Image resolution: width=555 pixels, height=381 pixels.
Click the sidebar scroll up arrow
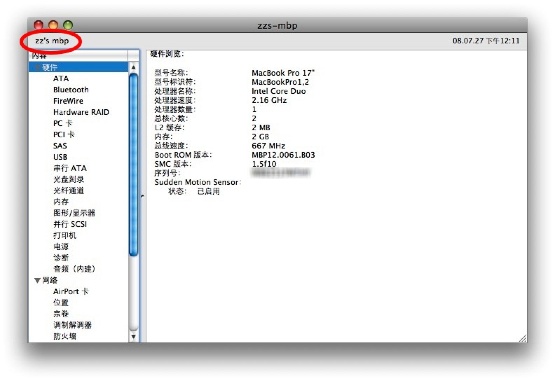(133, 67)
